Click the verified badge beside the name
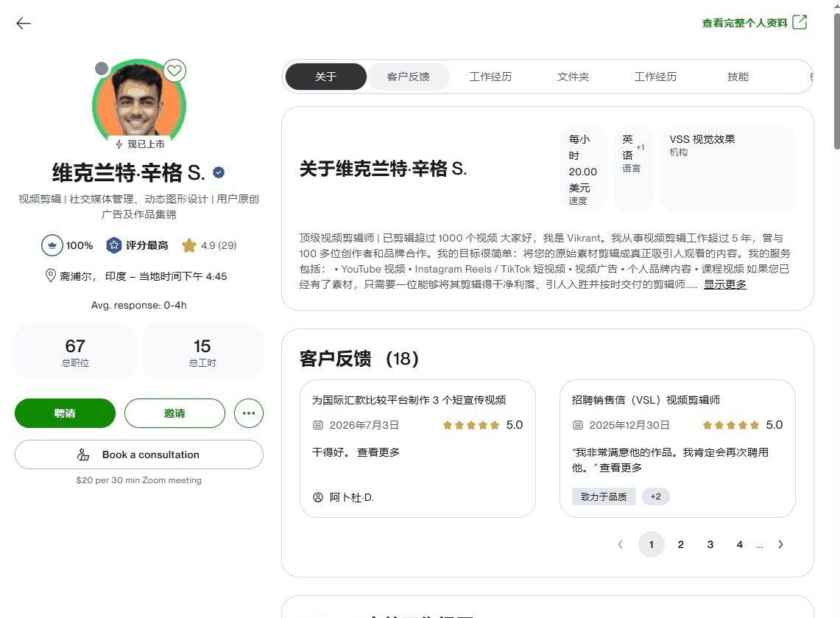Image resolution: width=840 pixels, height=618 pixels. (x=219, y=172)
